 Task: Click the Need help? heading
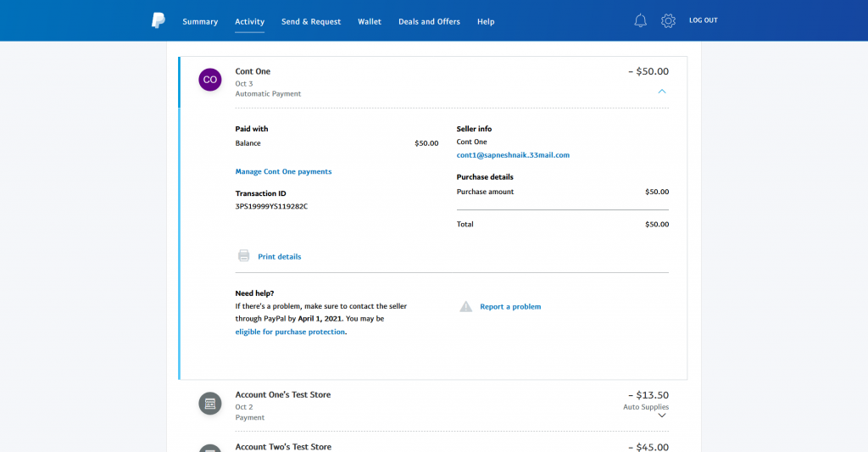point(254,293)
